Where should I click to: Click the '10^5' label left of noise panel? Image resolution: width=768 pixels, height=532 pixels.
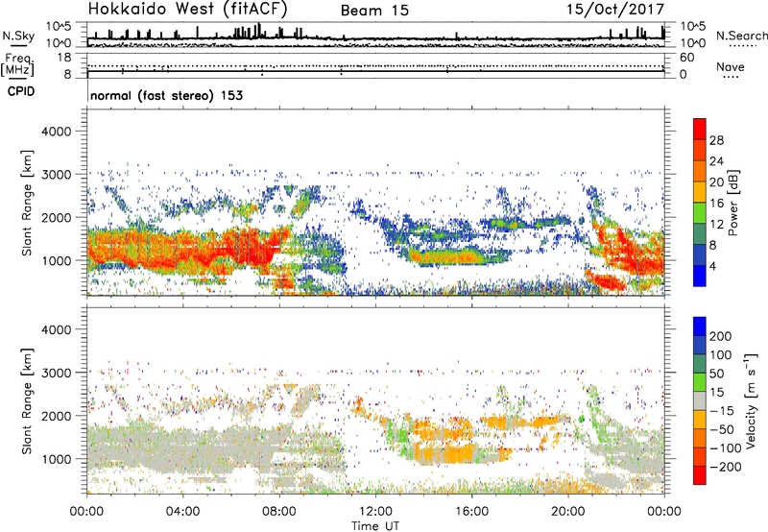click(x=59, y=26)
